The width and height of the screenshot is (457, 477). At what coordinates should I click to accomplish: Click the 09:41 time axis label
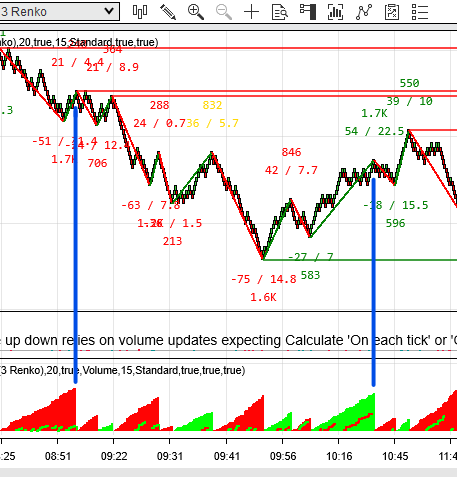click(227, 456)
